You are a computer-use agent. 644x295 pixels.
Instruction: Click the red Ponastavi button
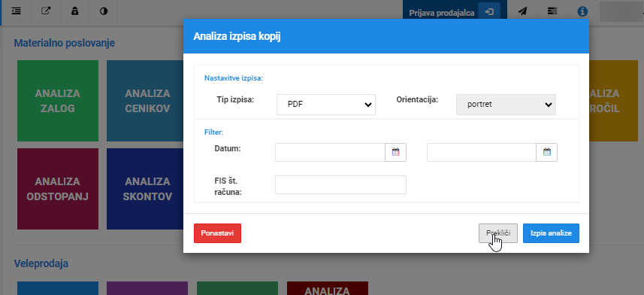tap(217, 233)
